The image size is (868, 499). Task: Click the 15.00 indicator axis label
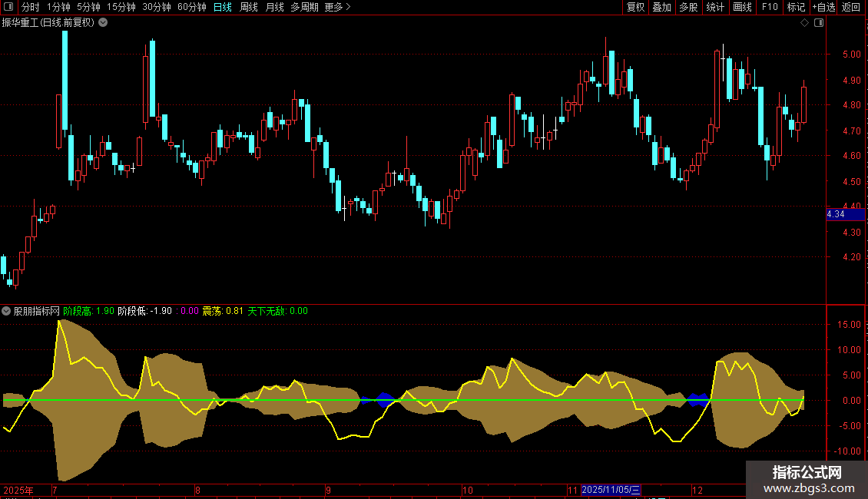(x=849, y=325)
